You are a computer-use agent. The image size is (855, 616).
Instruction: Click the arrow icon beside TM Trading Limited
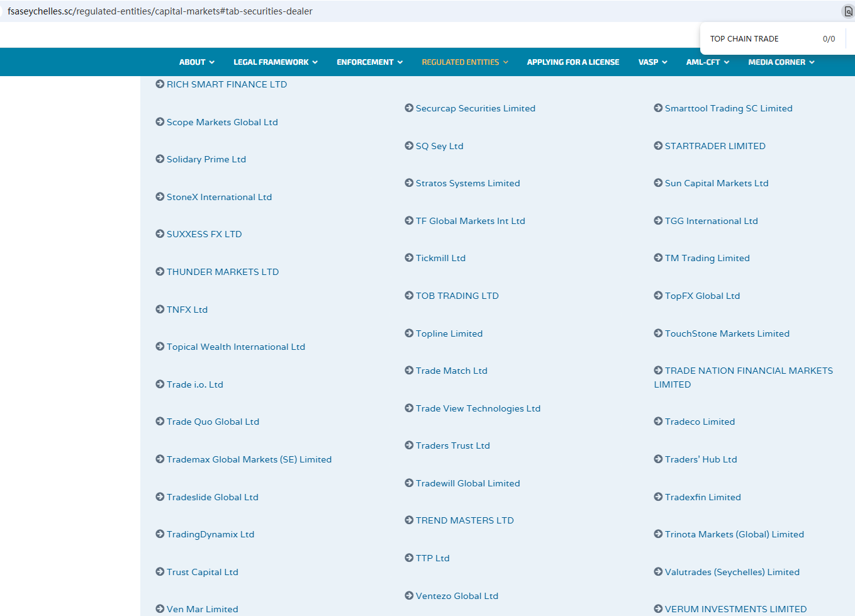(658, 257)
